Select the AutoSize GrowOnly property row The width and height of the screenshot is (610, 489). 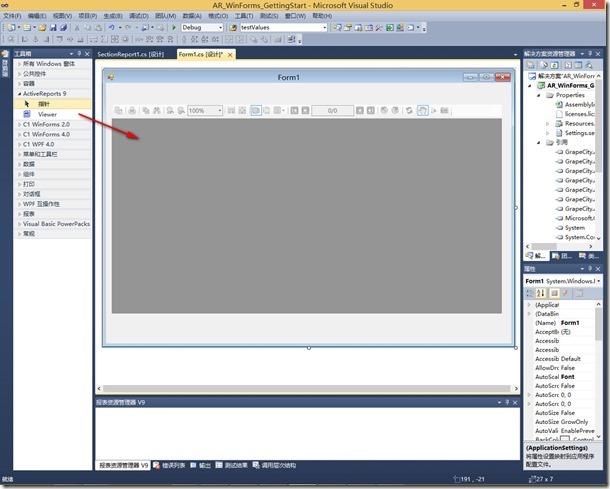pyautogui.click(x=563, y=422)
